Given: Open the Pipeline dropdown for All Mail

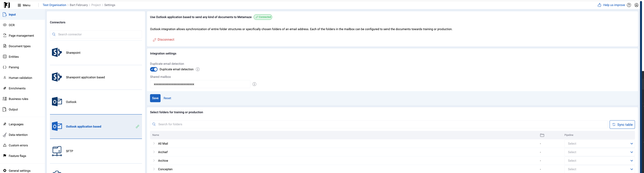Looking at the screenshot, I should 600,144.
